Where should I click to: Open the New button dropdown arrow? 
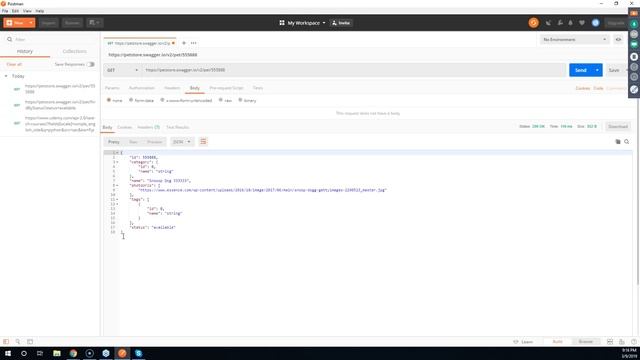pos(31,23)
